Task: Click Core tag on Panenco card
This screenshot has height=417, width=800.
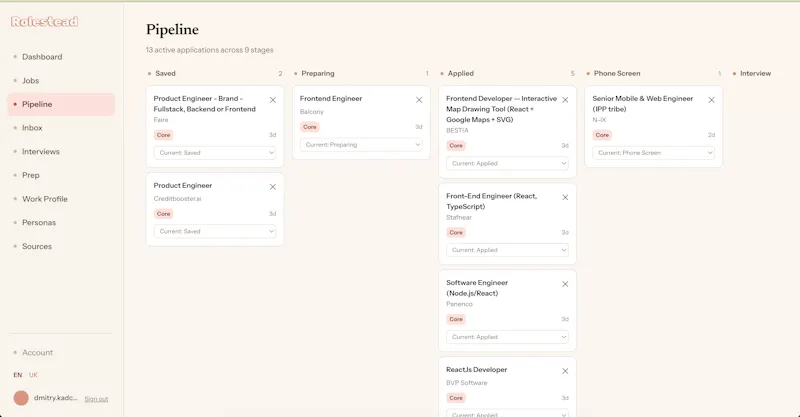Action: (456, 319)
